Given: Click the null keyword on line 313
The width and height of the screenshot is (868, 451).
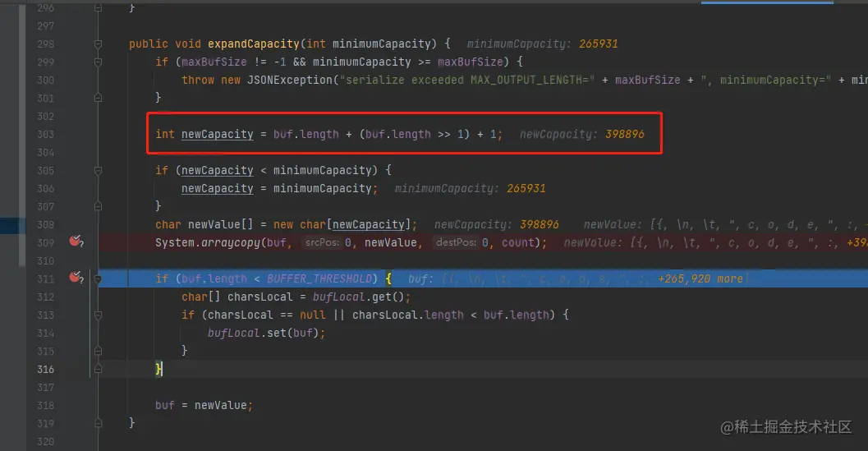Looking at the screenshot, I should tap(313, 315).
